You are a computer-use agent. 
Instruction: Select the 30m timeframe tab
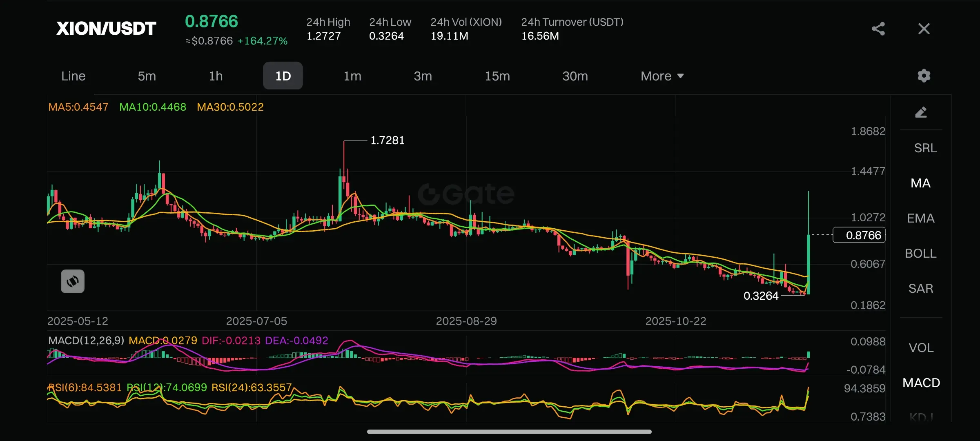click(575, 76)
